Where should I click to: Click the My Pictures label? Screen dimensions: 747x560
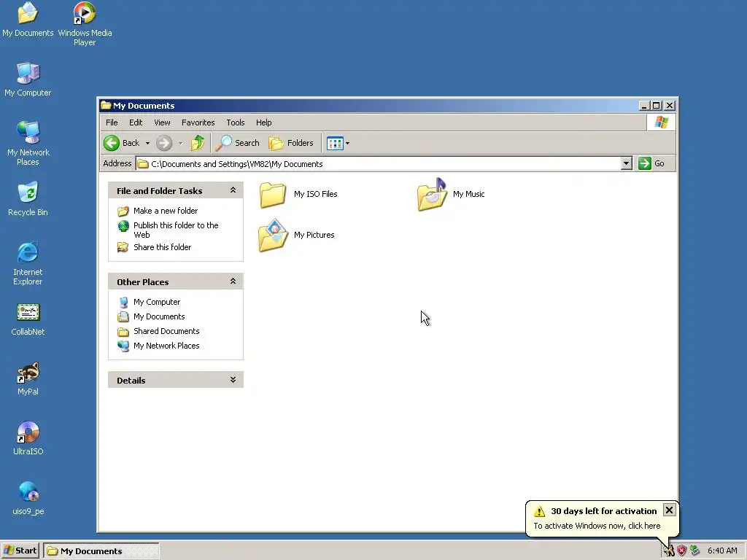point(314,235)
